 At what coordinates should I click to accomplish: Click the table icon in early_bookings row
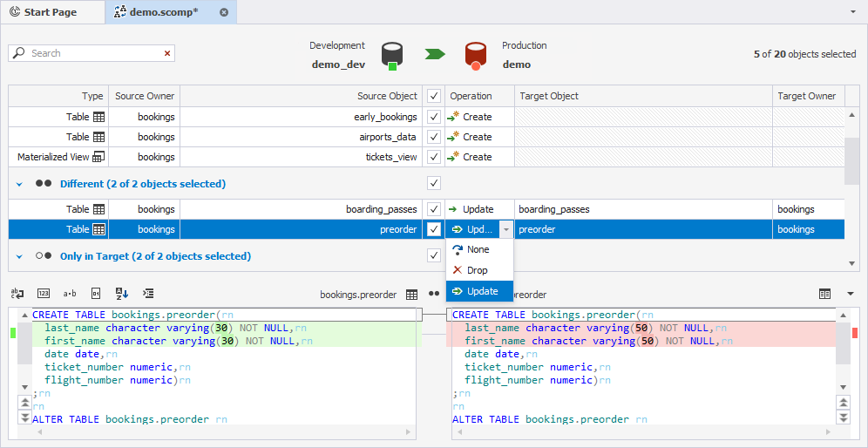point(99,117)
